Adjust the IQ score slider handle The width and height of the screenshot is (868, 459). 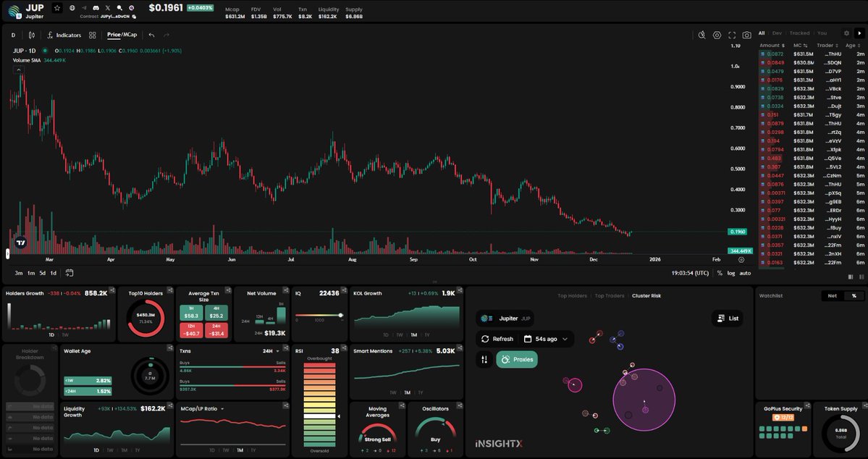340,315
